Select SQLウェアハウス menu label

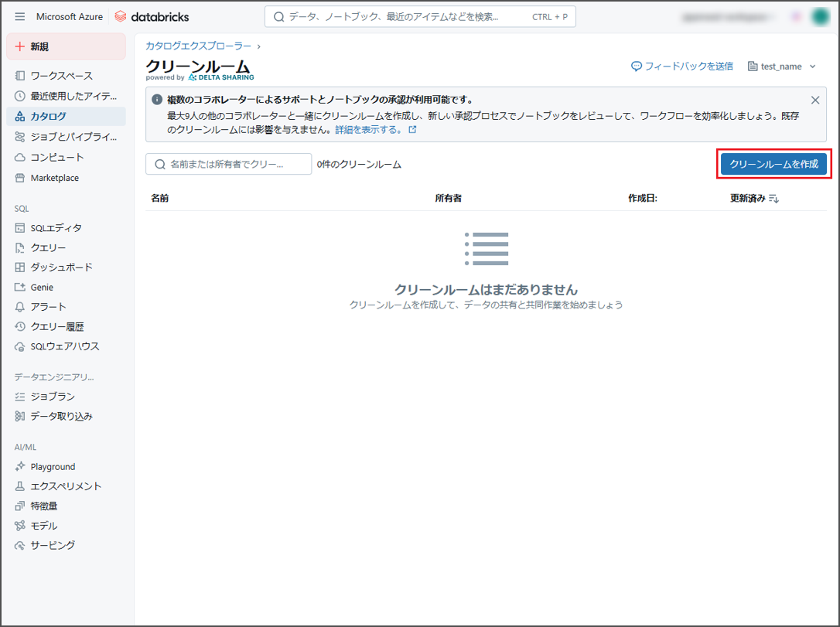tap(65, 346)
